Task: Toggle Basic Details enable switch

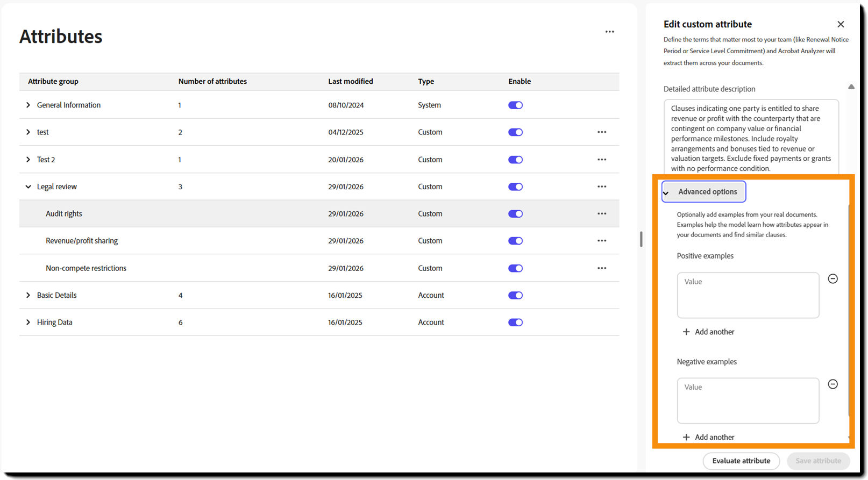Action: (515, 295)
